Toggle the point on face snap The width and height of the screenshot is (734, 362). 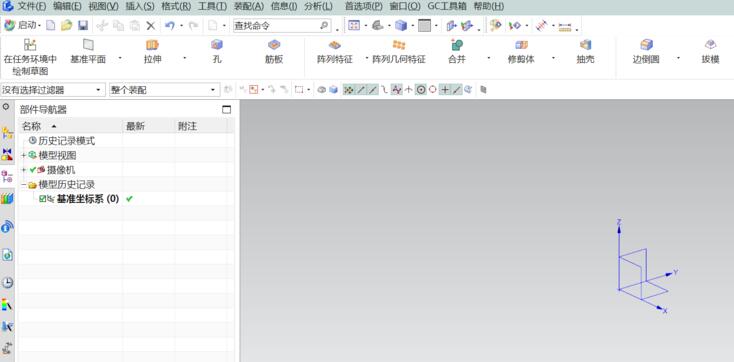[x=468, y=89]
